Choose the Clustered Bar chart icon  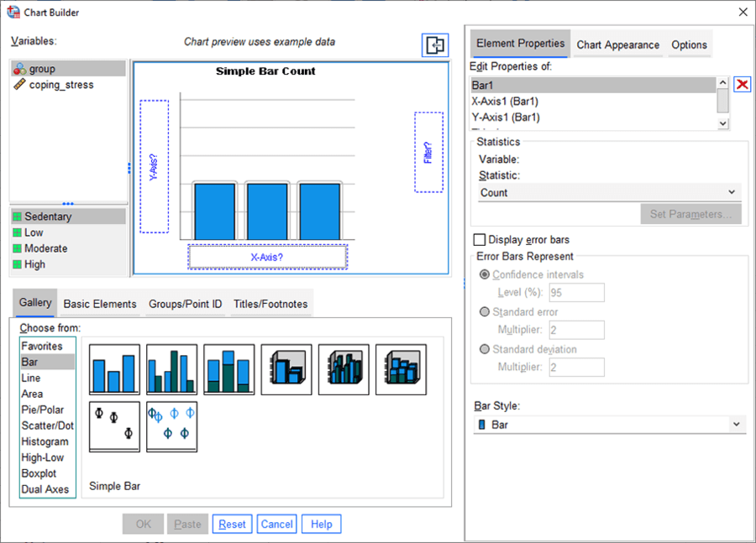click(171, 369)
